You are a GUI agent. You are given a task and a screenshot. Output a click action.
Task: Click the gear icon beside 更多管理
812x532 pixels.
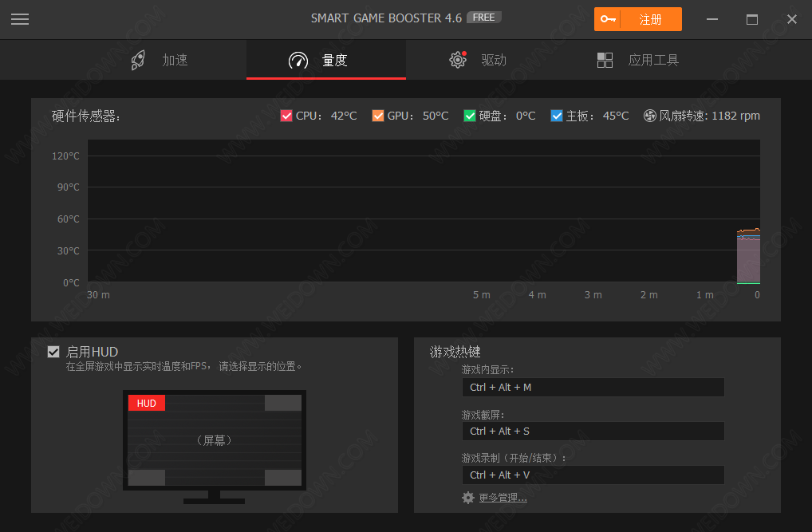pos(467,498)
